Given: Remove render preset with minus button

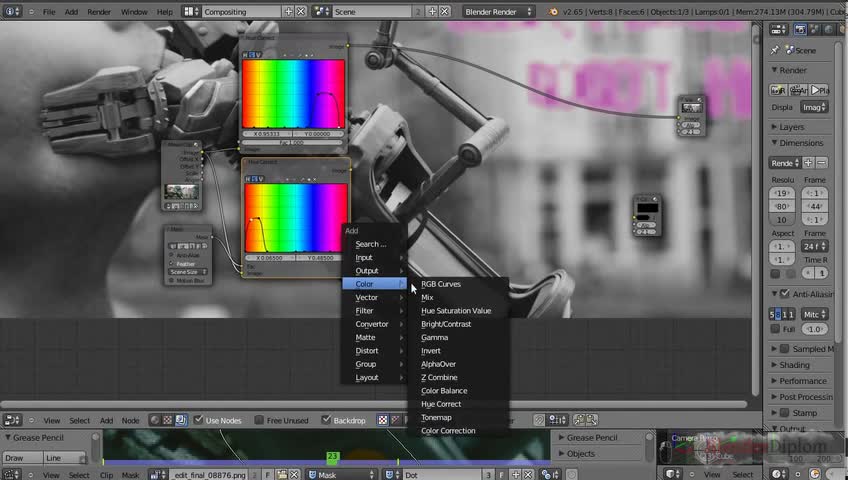Looking at the screenshot, I should click(x=822, y=163).
